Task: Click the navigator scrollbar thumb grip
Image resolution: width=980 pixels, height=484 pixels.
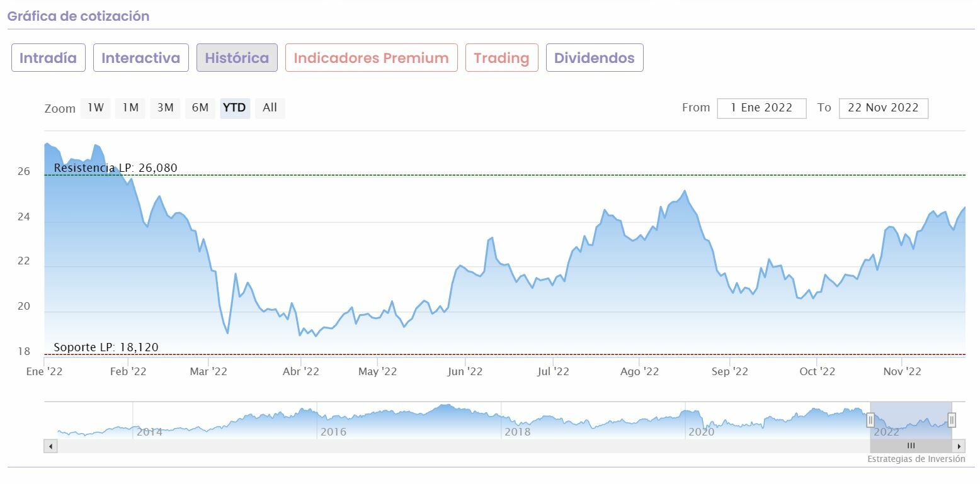Action: pyautogui.click(x=911, y=446)
